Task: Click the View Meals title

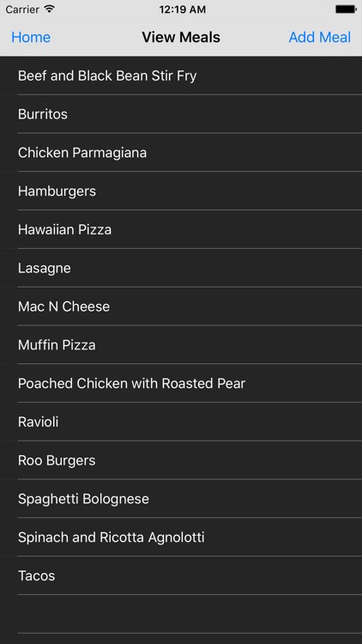Action: (181, 38)
